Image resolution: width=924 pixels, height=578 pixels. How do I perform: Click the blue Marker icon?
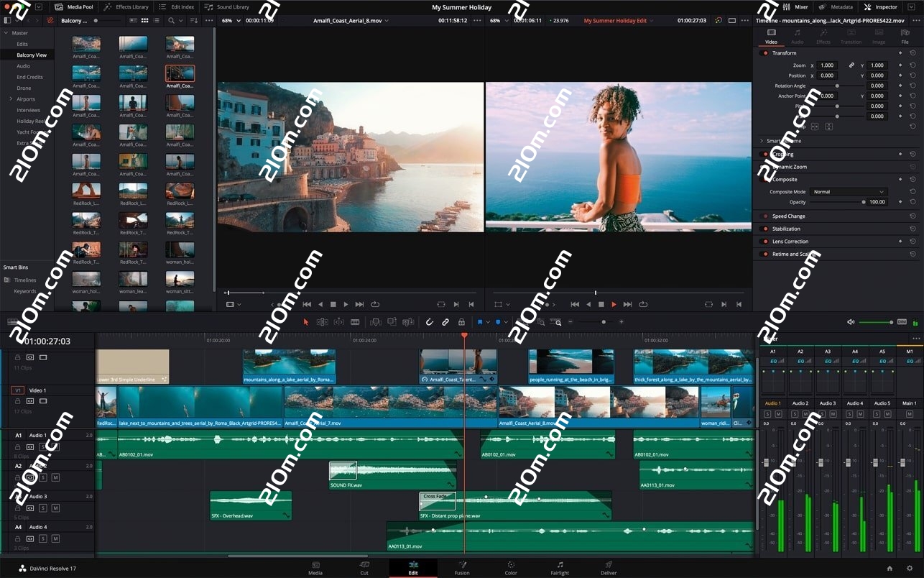click(497, 322)
